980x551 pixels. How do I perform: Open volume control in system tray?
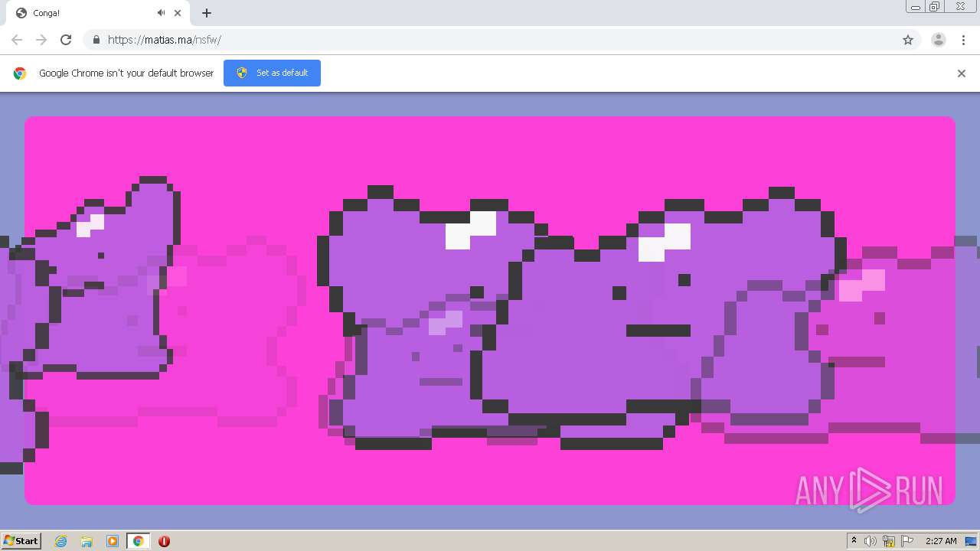[871, 541]
